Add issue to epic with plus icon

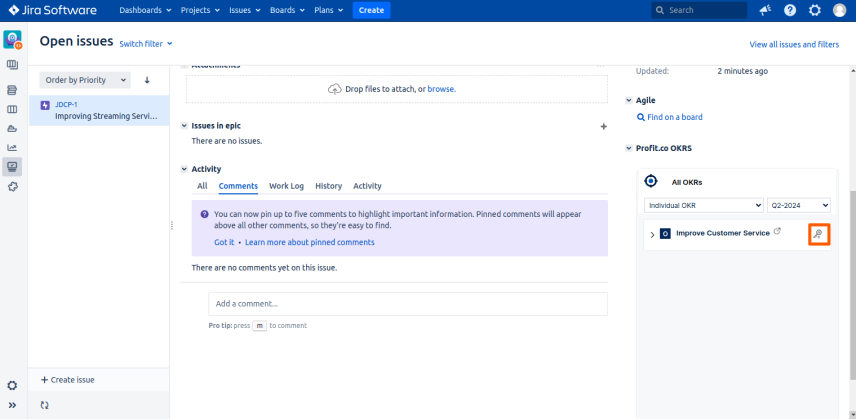[603, 127]
